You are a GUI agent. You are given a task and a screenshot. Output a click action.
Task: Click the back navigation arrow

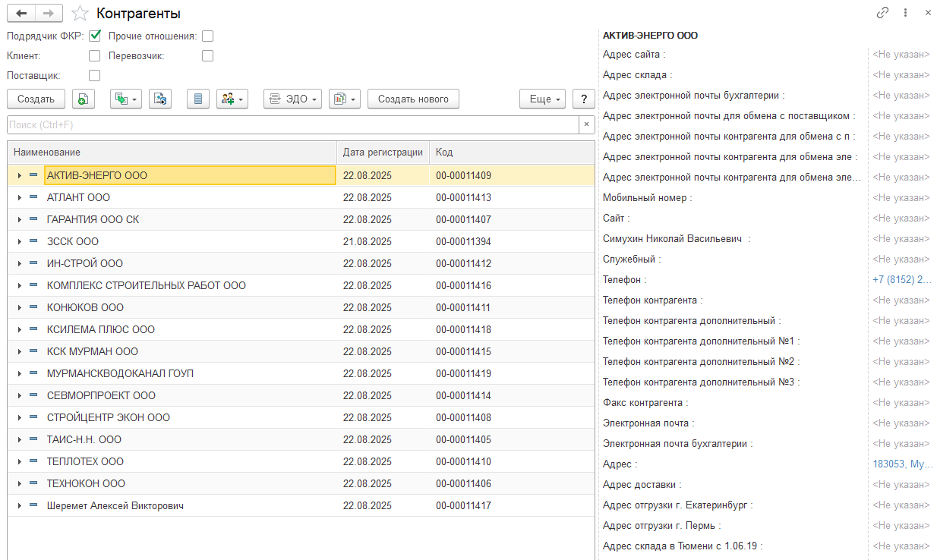pos(21,13)
